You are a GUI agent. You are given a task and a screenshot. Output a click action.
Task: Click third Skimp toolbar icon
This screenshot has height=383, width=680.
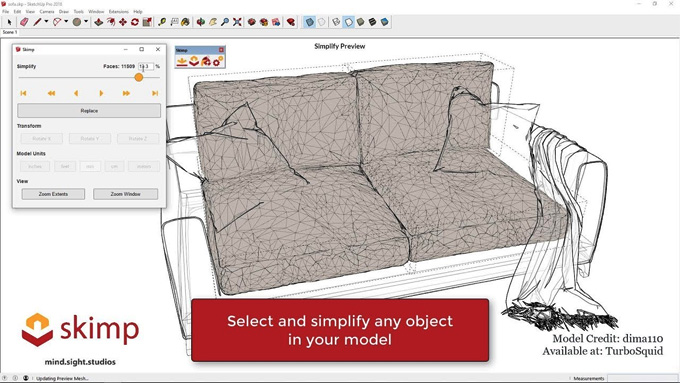pos(206,61)
